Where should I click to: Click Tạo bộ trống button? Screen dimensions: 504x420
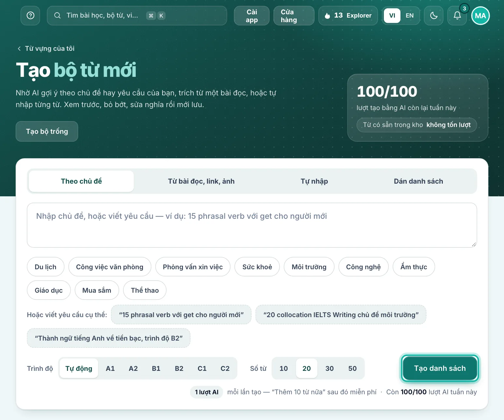47,132
